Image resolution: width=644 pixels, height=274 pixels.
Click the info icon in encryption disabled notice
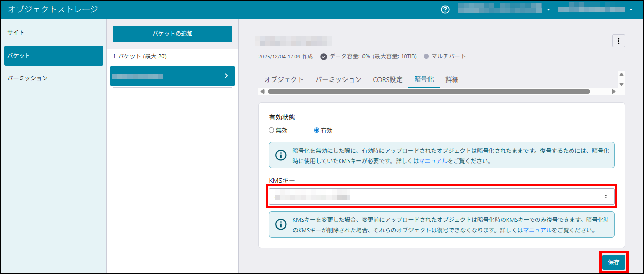coord(280,155)
